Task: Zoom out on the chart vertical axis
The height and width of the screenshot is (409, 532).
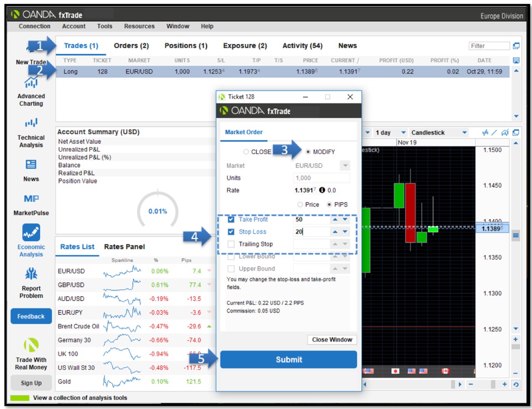Action: pyautogui.click(x=516, y=374)
